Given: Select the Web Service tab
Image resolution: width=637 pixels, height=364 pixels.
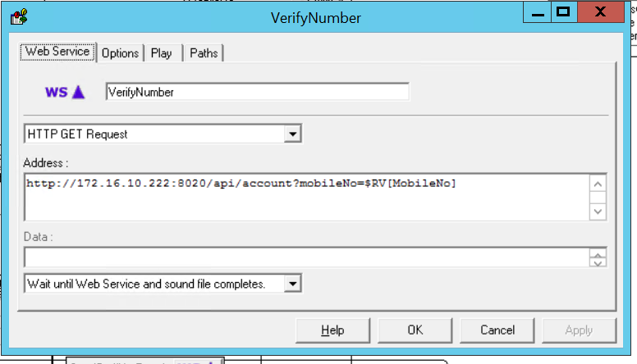Looking at the screenshot, I should 57,52.
